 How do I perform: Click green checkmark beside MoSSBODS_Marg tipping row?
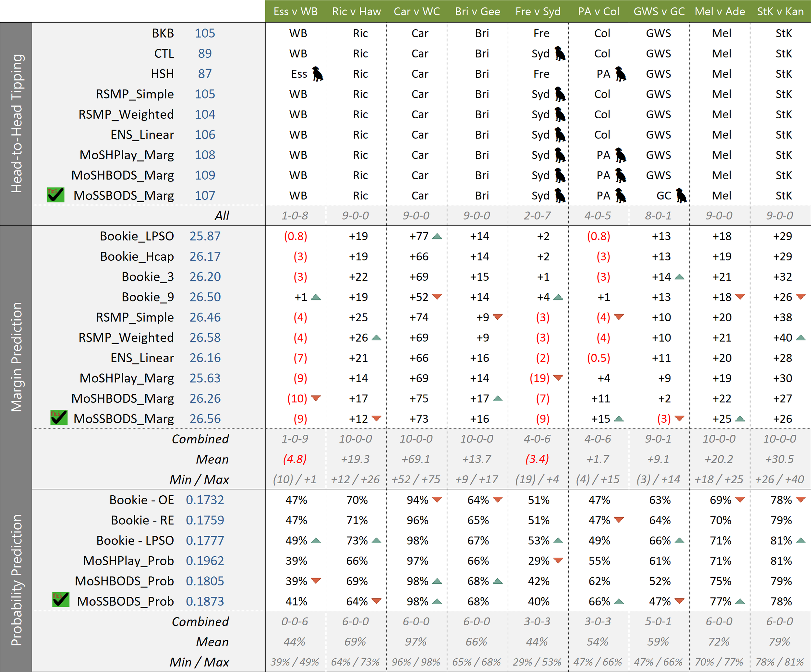(x=55, y=195)
